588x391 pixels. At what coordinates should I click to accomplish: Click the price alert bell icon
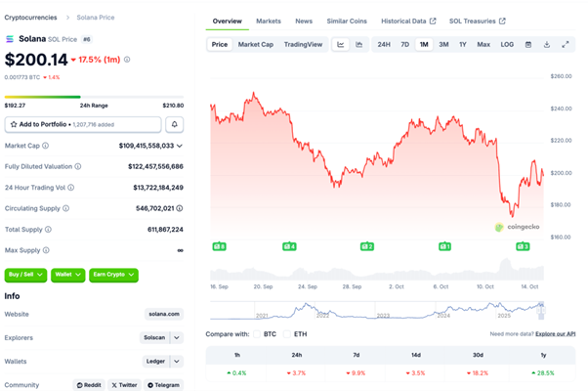point(175,124)
